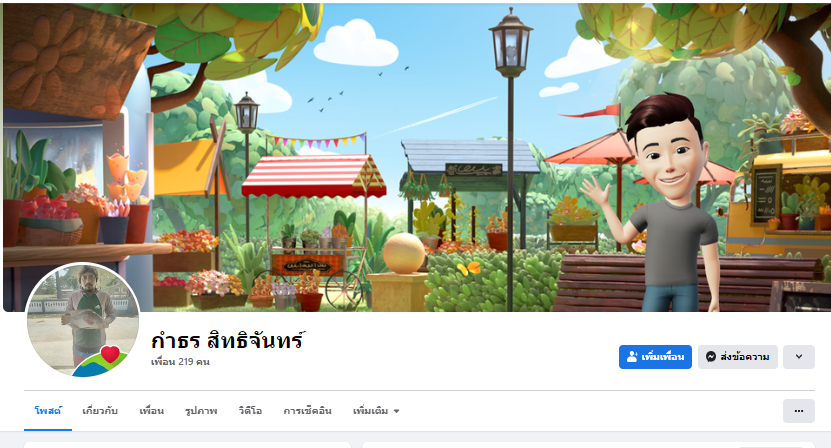Screen dimensions: 831x448
Task: Open the circular profile picture
Action: click(83, 319)
